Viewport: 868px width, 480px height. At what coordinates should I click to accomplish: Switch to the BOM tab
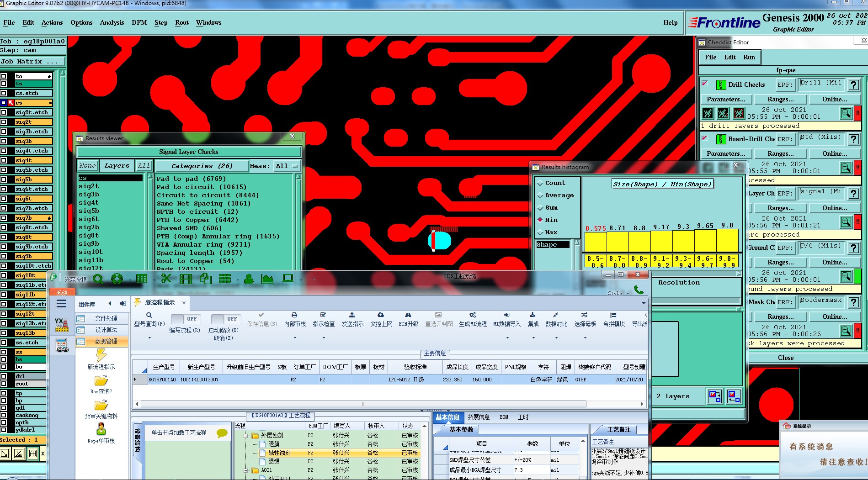(x=504, y=417)
